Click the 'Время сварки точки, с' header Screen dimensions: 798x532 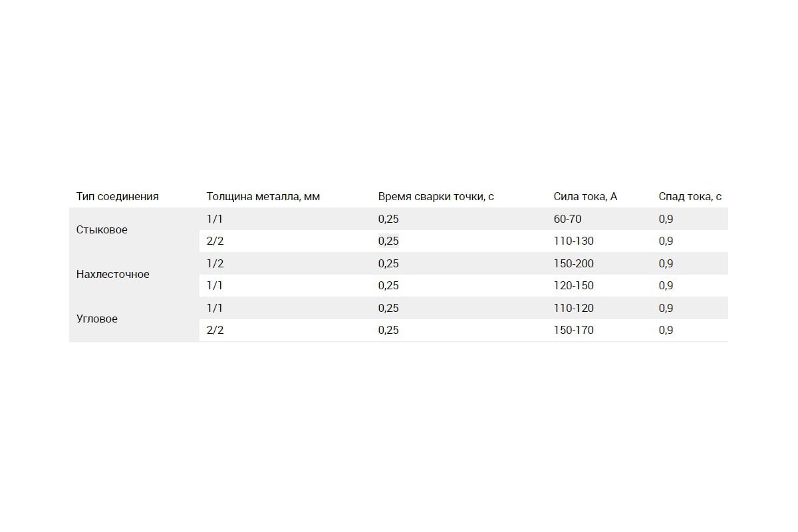tap(436, 196)
